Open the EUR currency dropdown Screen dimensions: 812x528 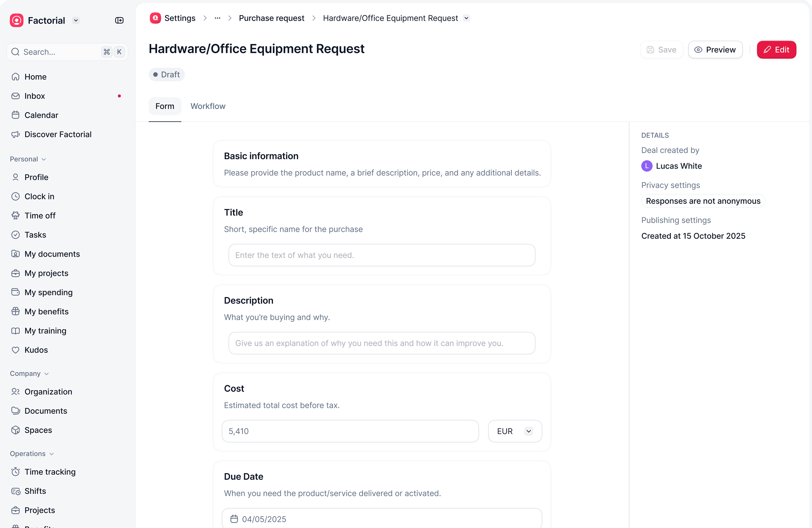point(515,431)
